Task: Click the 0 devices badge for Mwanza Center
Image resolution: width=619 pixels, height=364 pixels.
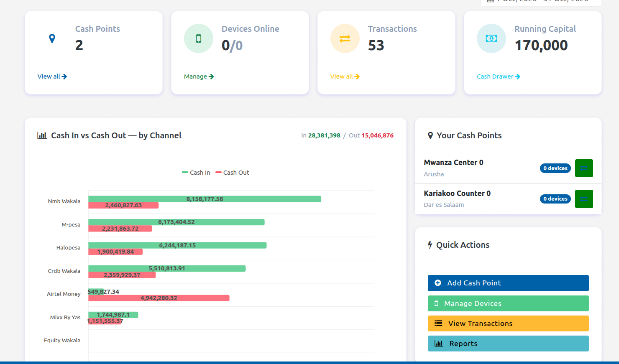Action: [555, 168]
